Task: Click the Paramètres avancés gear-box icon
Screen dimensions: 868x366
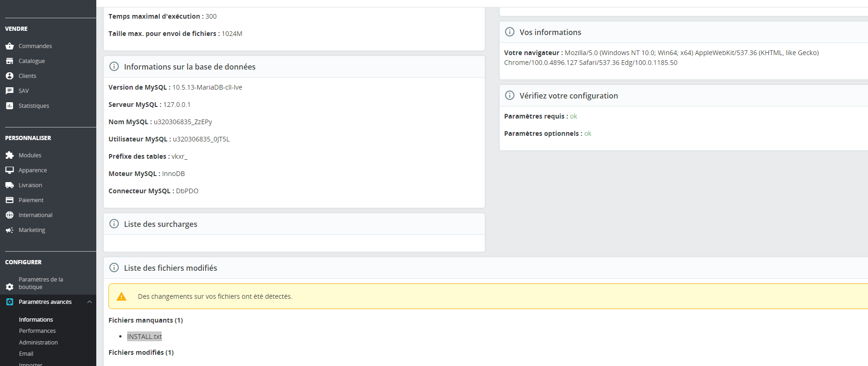Action: pos(9,302)
